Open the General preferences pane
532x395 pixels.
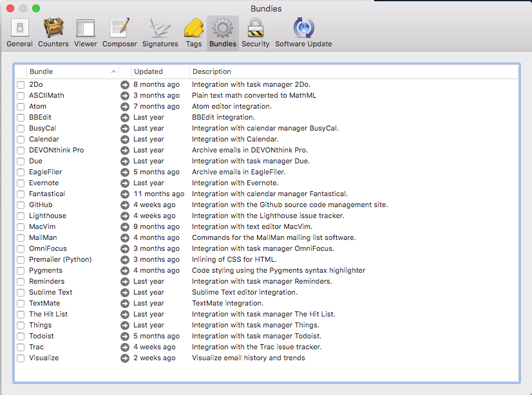click(20, 33)
